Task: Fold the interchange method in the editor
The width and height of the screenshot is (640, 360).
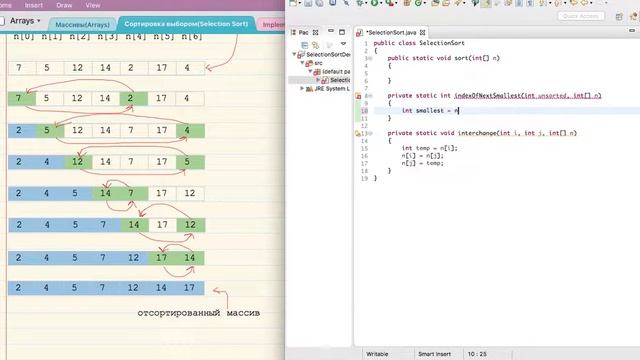Action: click(371, 133)
